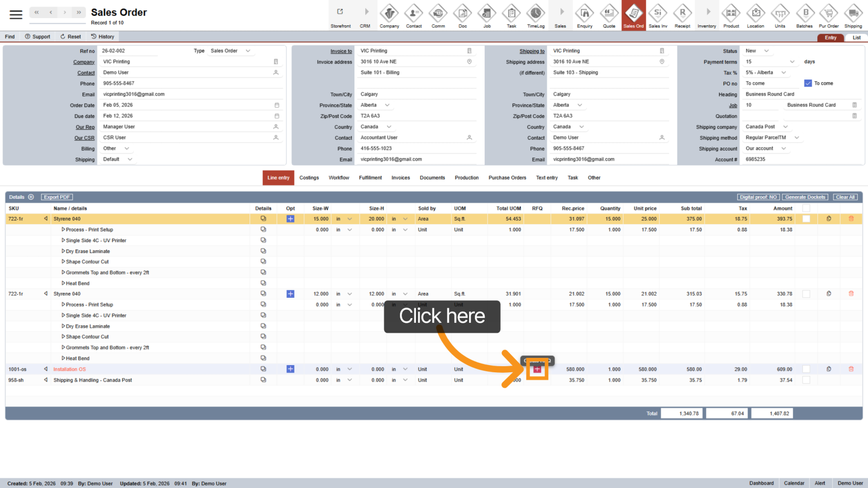868x488 pixels.
Task: Switch to the Costings tab
Action: (309, 178)
